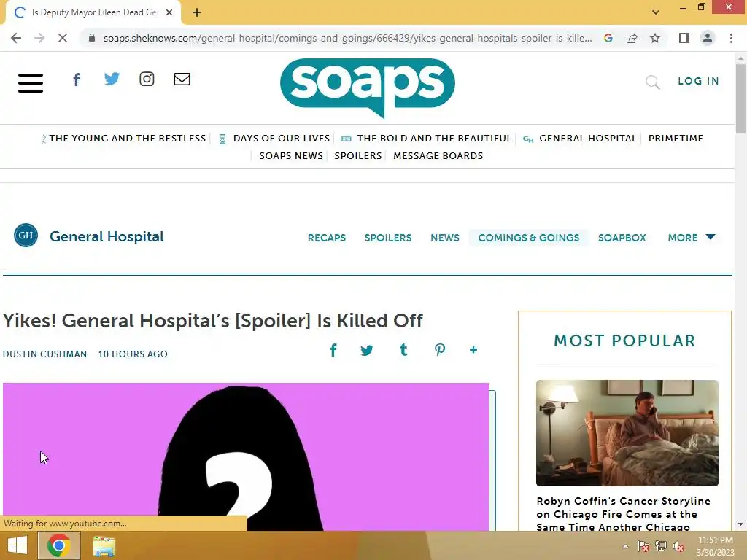Open the Chrome profile menu

pyautogui.click(x=708, y=38)
